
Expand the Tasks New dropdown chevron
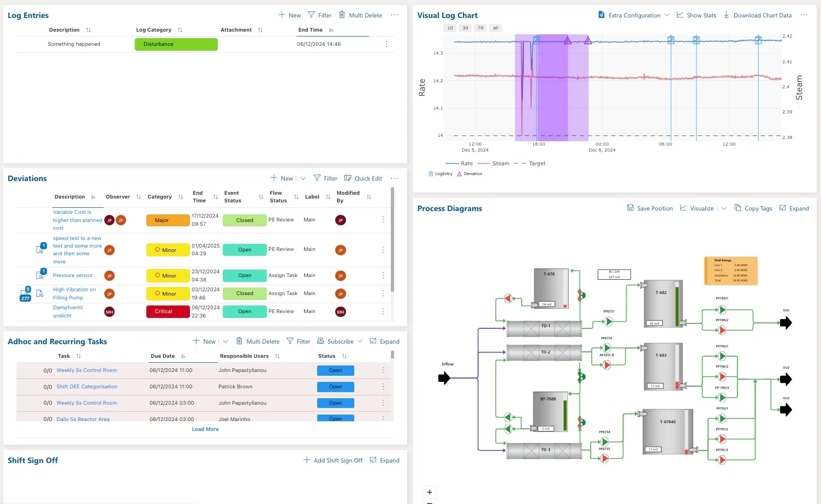point(225,341)
